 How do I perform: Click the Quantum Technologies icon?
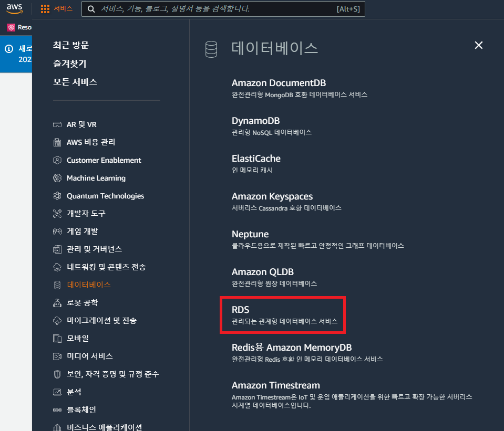pyautogui.click(x=57, y=196)
